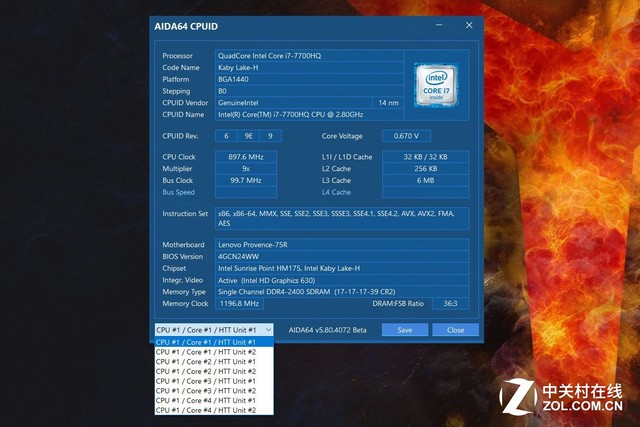Viewport: 640px width, 427px height.
Task: Click the L1 cache value 32 KB / 32 KB
Action: pos(426,157)
